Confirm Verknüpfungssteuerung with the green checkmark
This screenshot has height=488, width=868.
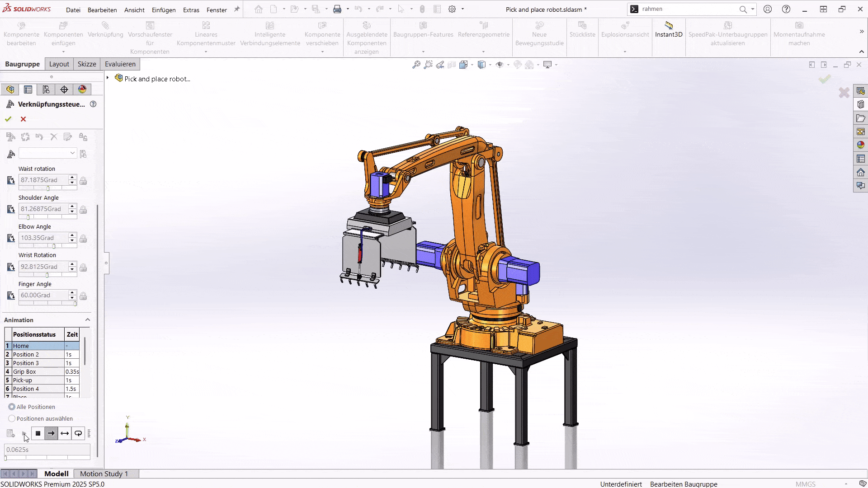pos(8,119)
